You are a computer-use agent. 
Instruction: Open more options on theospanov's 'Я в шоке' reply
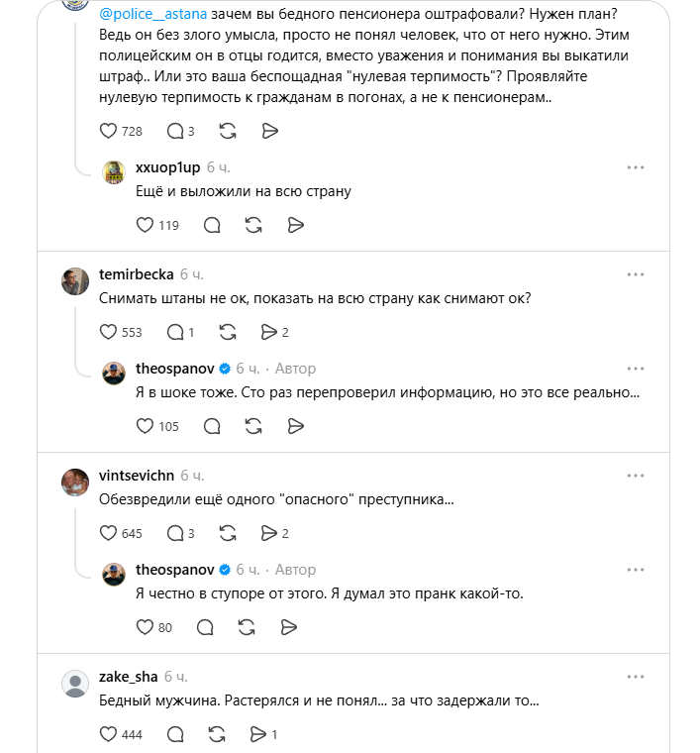tap(636, 369)
